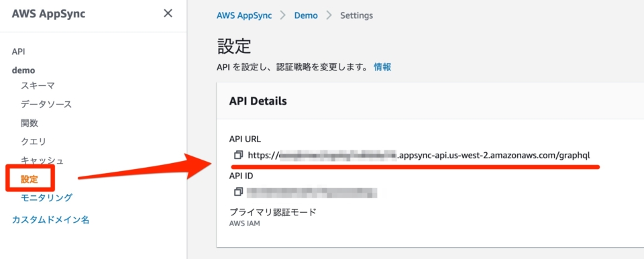Screen dimensions: 644x259
Task: Close the AWS AppSync side panel
Action: pyautogui.click(x=168, y=13)
